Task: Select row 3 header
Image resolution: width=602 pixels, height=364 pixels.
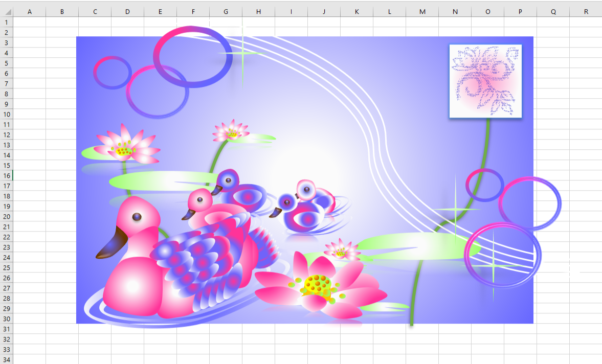Action: pos(7,42)
